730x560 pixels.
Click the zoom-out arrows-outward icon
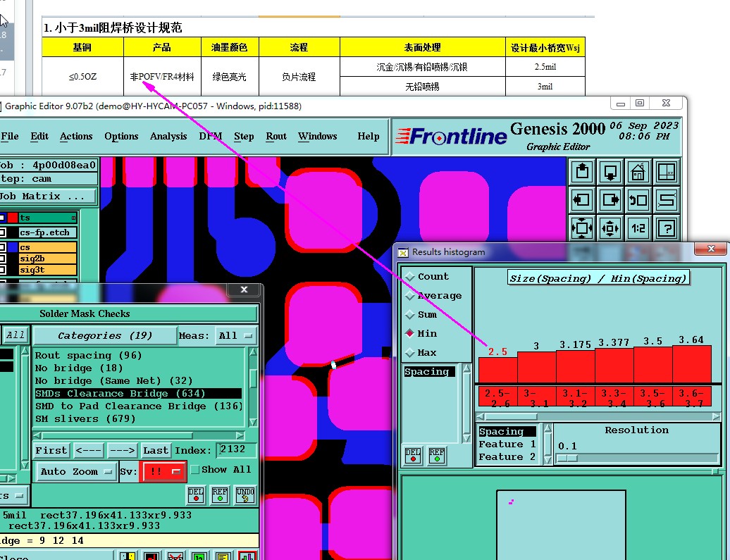point(610,228)
